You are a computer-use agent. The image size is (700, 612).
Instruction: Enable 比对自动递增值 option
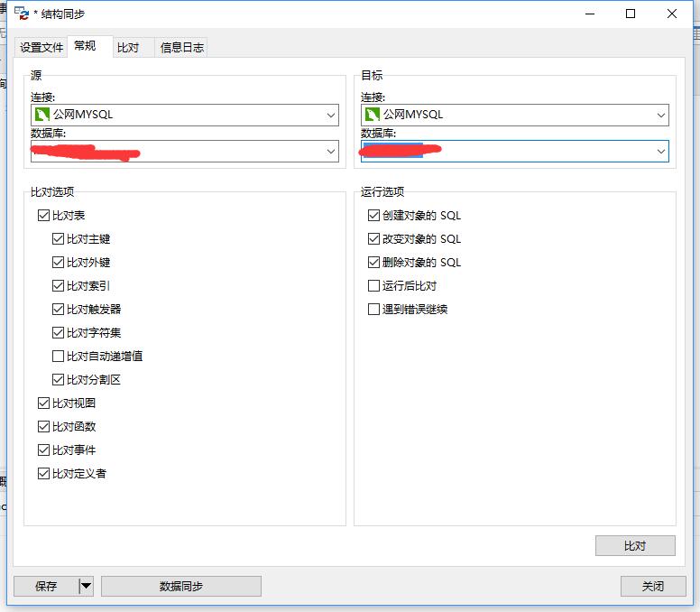coord(59,357)
